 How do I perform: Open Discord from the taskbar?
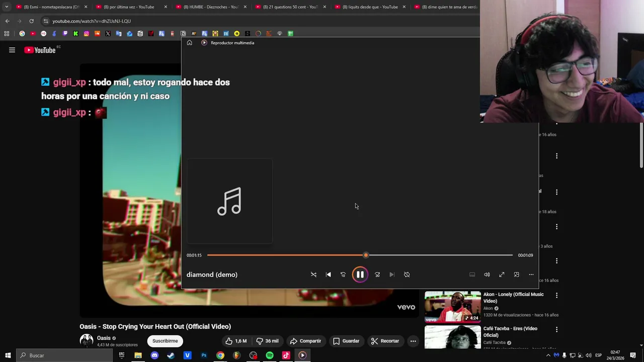pyautogui.click(x=154, y=355)
